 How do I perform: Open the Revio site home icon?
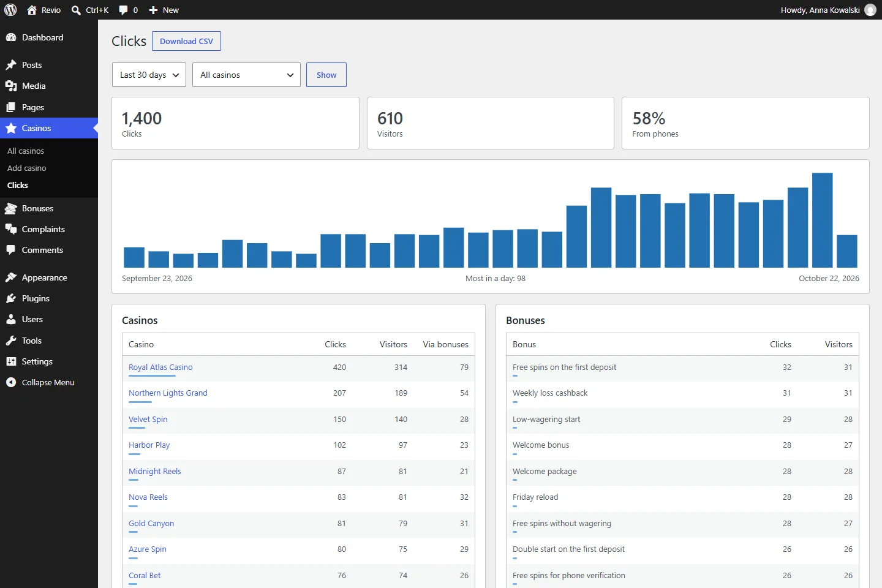32,10
